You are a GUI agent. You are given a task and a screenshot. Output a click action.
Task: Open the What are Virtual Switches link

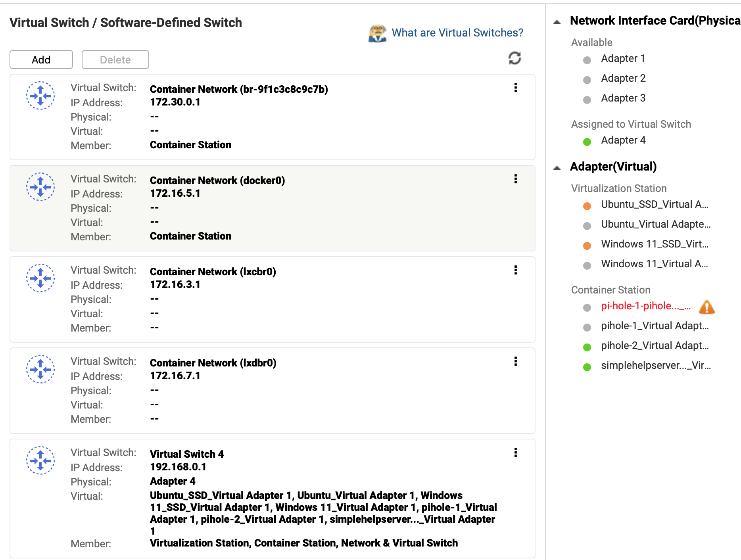[x=457, y=33]
